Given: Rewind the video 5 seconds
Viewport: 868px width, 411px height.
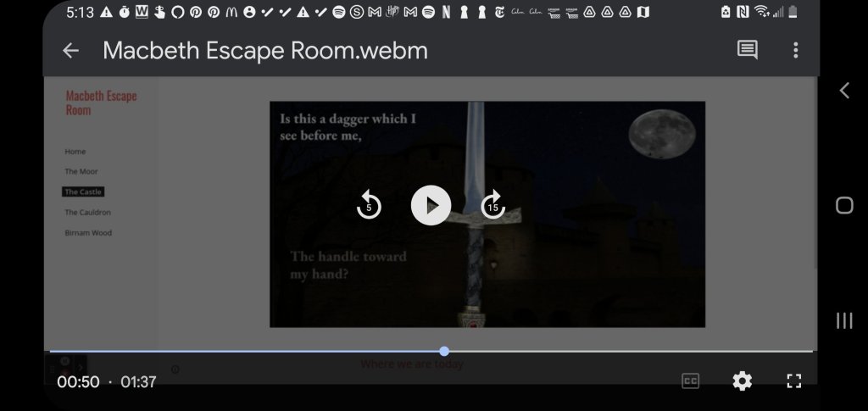Looking at the screenshot, I should [x=369, y=205].
